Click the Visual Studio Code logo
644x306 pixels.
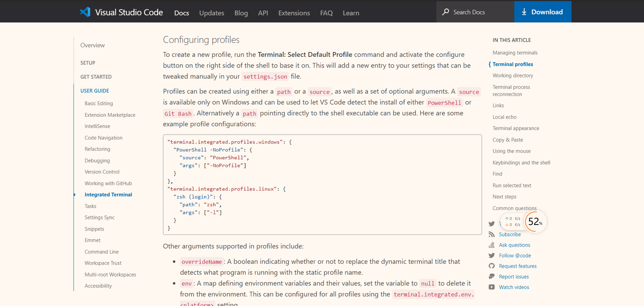tap(85, 12)
